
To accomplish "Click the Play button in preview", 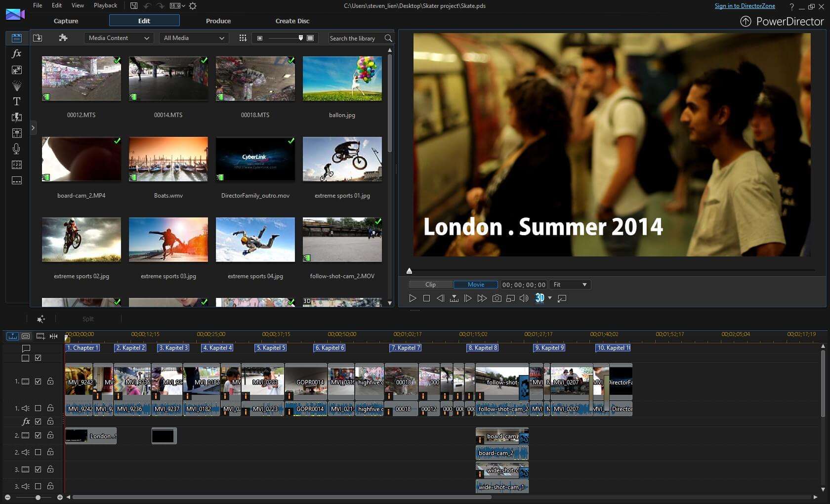I will pos(413,298).
